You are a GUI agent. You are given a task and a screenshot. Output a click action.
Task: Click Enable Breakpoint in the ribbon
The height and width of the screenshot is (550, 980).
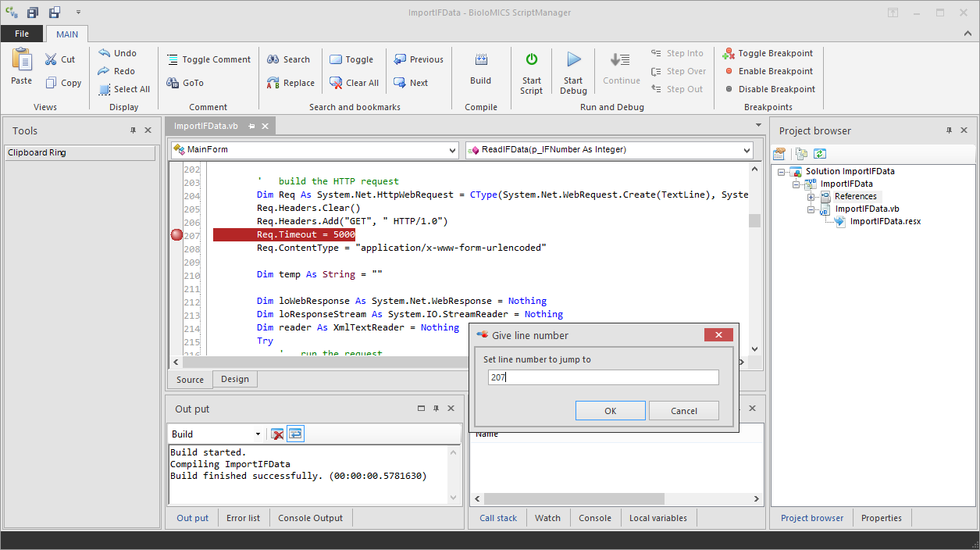tap(768, 71)
